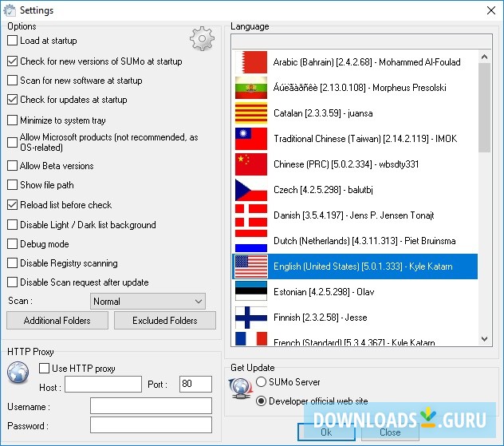Tick Disable Scan request after update
The image size is (504, 446).
(12, 282)
